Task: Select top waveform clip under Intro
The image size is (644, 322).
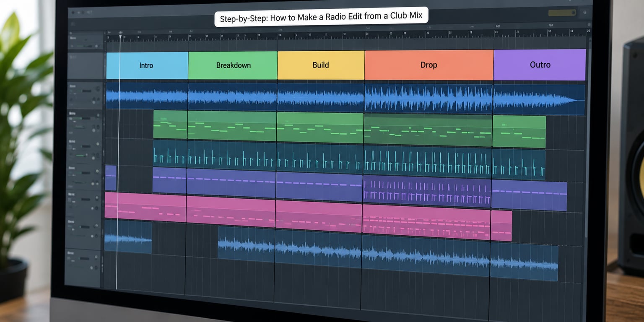Action: [x=147, y=96]
